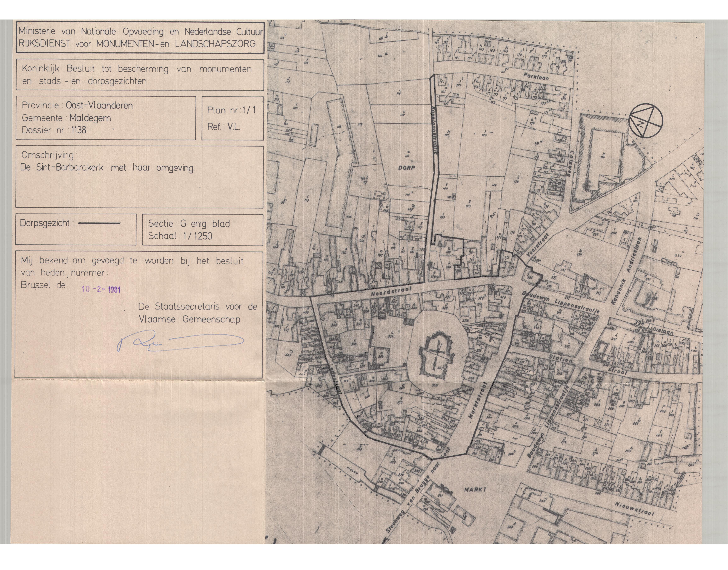Click the Parklaan street label
Image resolution: width=728 pixels, height=570 pixels.
click(x=536, y=76)
